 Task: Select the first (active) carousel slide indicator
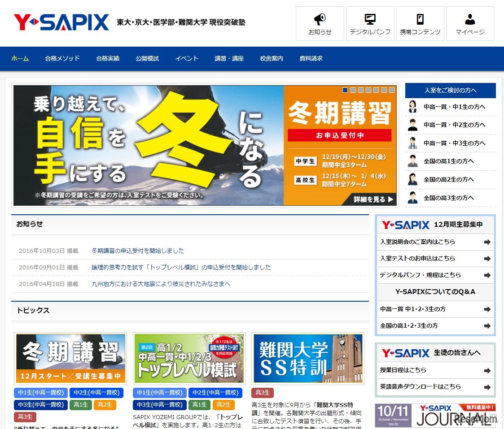[x=345, y=90]
